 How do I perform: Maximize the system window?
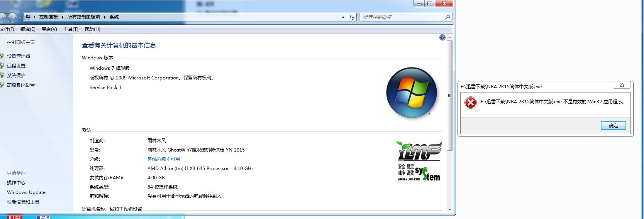coord(430,3)
